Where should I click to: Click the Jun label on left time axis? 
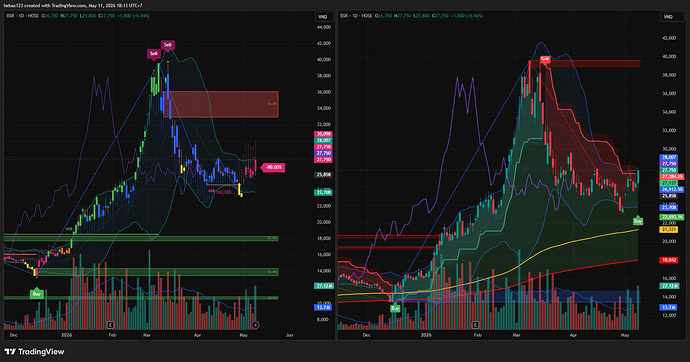point(289,335)
